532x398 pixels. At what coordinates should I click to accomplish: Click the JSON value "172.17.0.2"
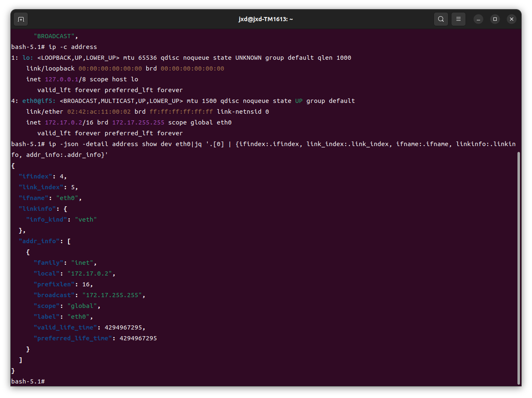coord(90,273)
